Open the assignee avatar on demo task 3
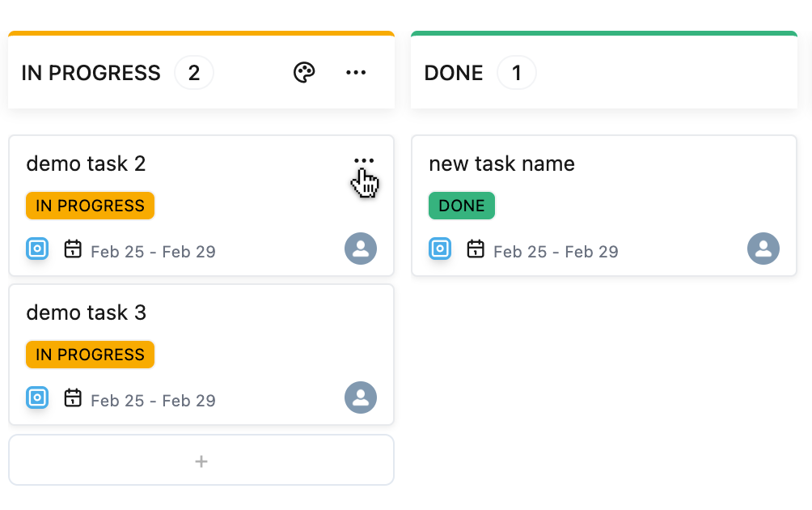812x510 pixels. [x=361, y=397]
